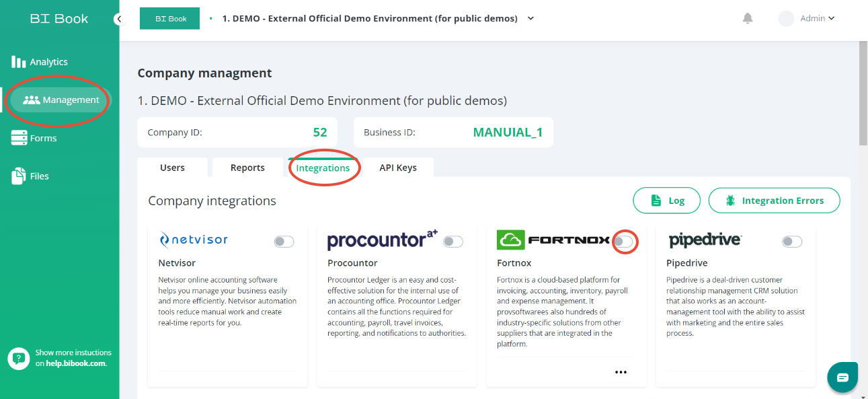Click the Files documents icon
Image resolution: width=868 pixels, height=399 pixels.
pyautogui.click(x=19, y=176)
